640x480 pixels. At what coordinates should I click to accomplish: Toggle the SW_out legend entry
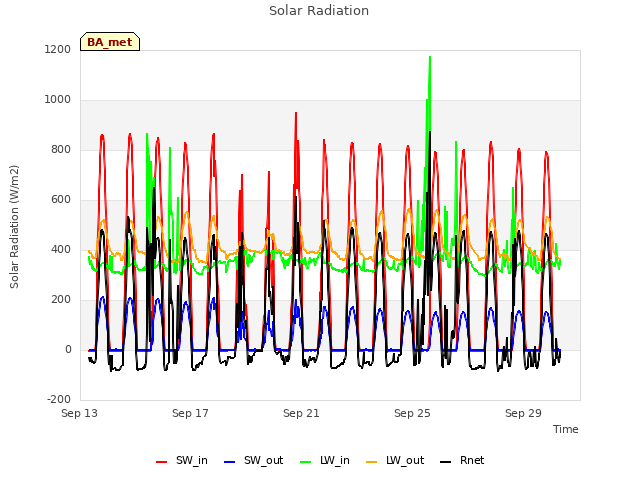(253, 461)
